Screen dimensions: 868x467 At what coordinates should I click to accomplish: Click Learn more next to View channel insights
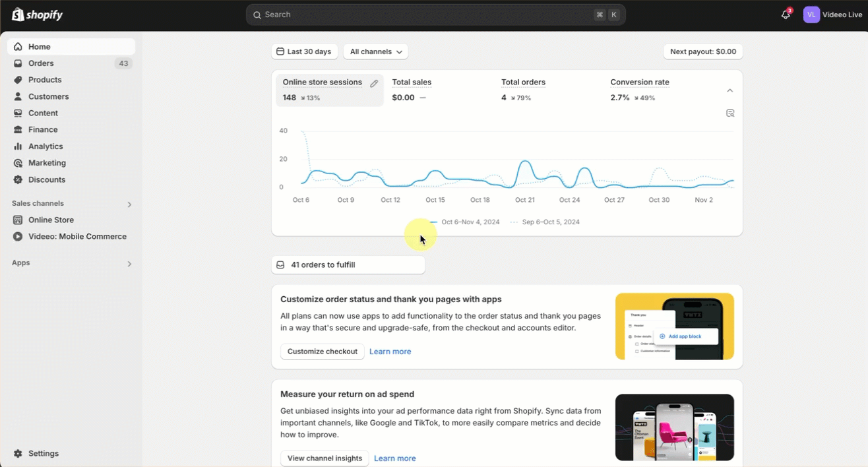pos(394,458)
